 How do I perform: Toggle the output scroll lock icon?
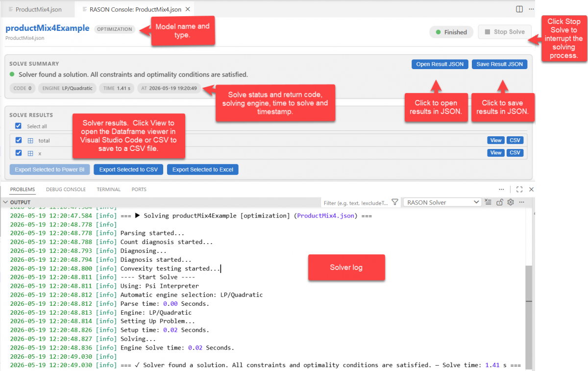(500, 202)
